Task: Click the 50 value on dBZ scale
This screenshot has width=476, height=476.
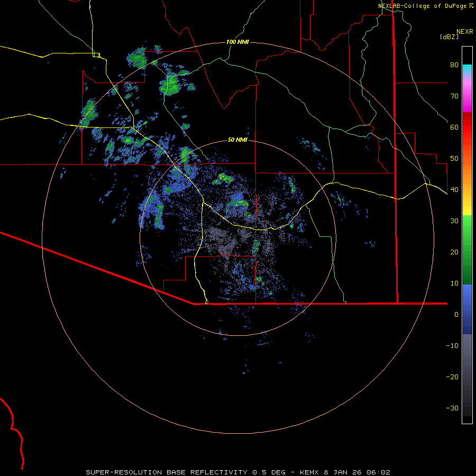Action: (x=454, y=159)
